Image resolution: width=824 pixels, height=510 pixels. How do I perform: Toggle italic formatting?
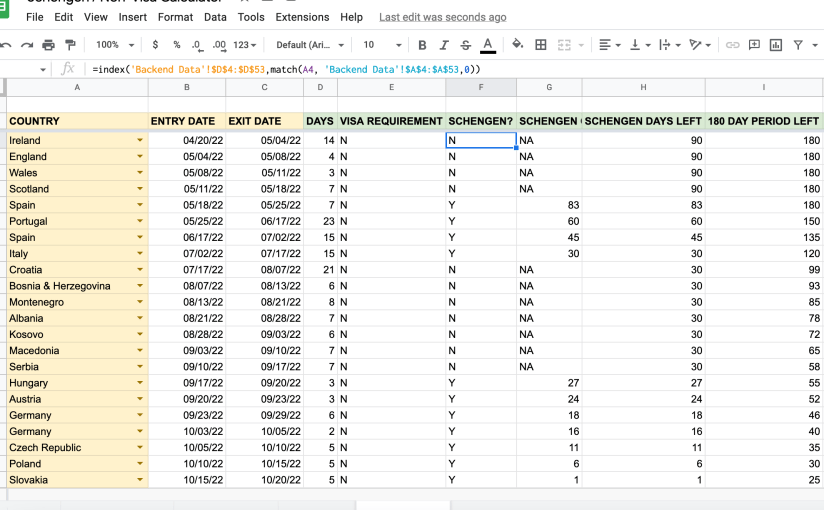pyautogui.click(x=444, y=45)
